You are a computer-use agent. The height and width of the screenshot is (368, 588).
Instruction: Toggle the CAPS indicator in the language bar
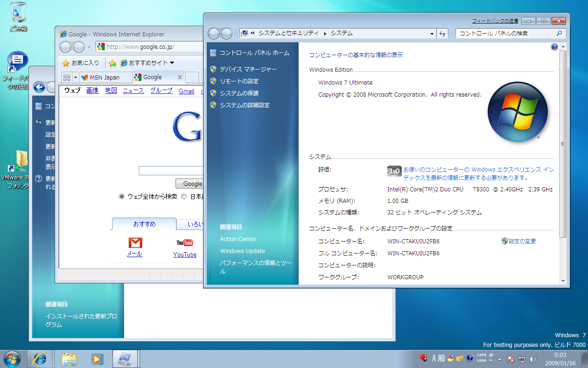coord(481,355)
